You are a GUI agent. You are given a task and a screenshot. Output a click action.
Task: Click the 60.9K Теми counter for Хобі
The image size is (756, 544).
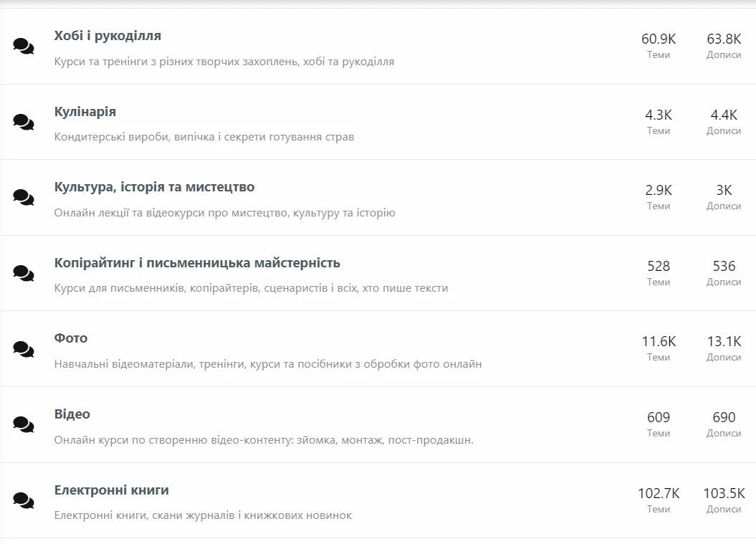pos(658,40)
